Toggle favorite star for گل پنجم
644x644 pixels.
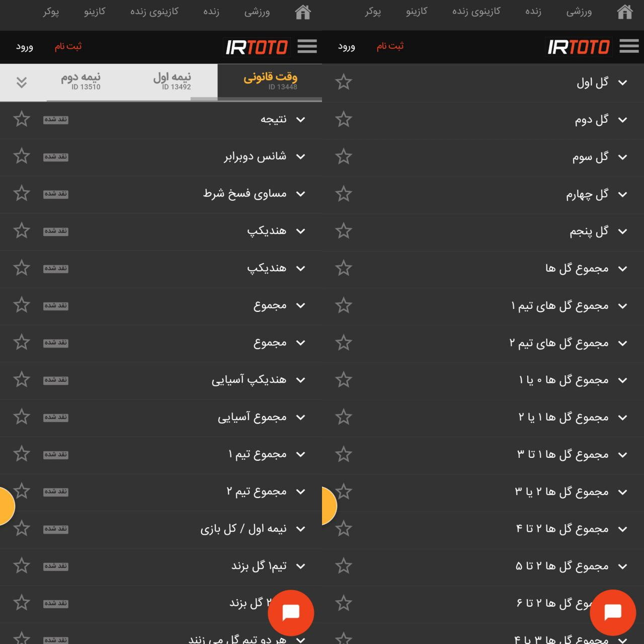(x=344, y=230)
